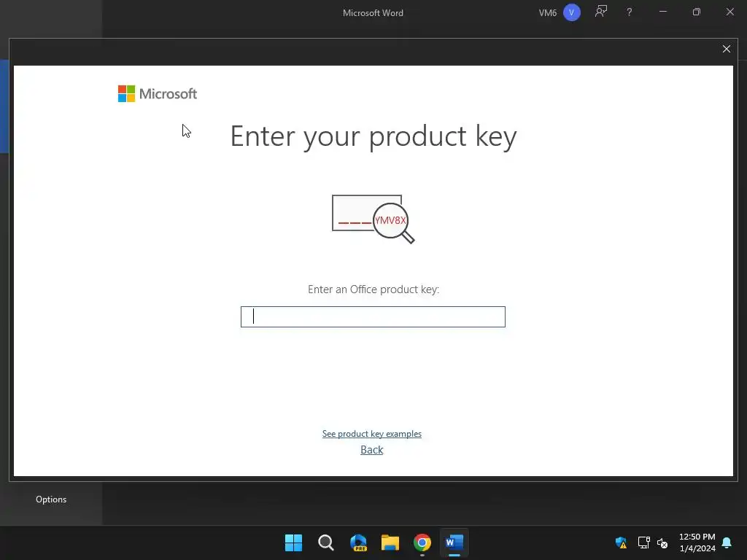Viewport: 747px width, 560px height.
Task: Click the Office product key input field
Action: click(x=373, y=316)
